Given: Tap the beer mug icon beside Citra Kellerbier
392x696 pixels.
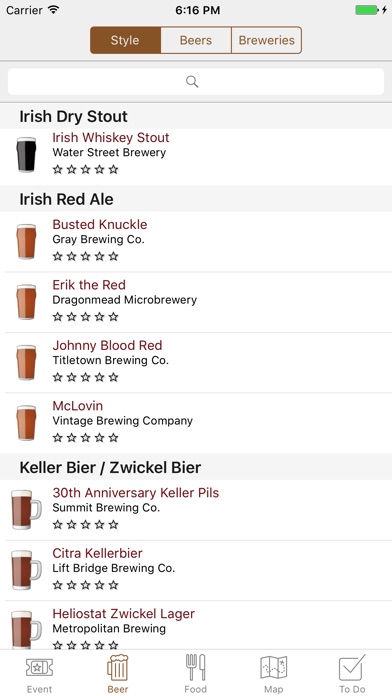Looking at the screenshot, I should point(26,570).
